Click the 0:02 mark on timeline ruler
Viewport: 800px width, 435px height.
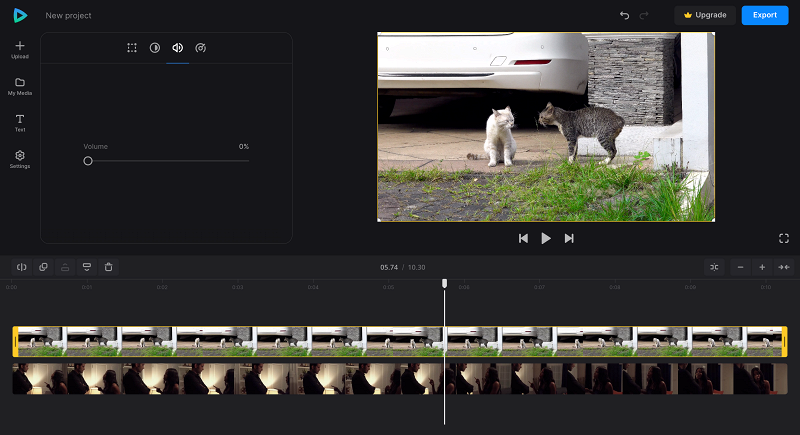pyautogui.click(x=162, y=288)
